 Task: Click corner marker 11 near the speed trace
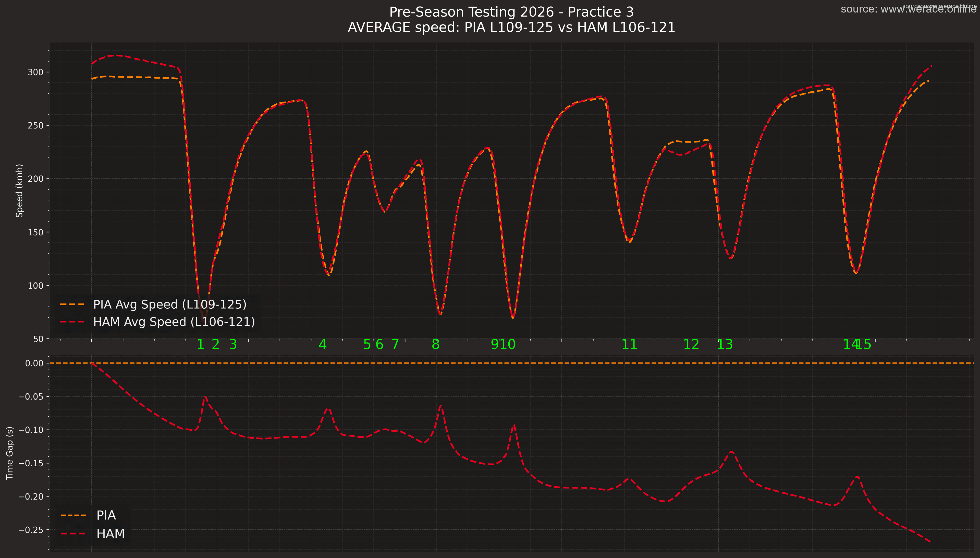coord(629,344)
